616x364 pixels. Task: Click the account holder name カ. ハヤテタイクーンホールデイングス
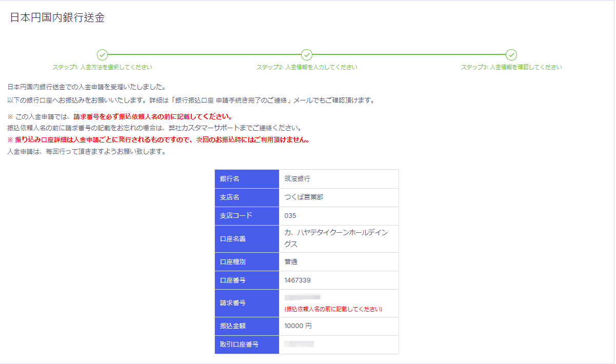[336, 238]
